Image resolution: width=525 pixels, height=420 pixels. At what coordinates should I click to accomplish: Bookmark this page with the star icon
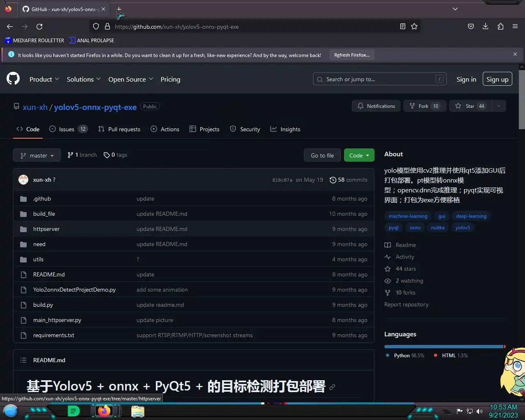(x=414, y=27)
